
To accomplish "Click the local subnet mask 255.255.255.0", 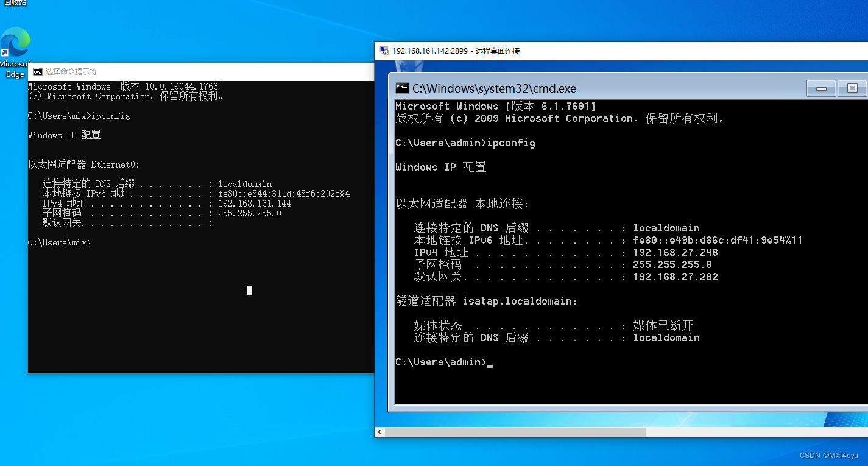I will click(250, 213).
